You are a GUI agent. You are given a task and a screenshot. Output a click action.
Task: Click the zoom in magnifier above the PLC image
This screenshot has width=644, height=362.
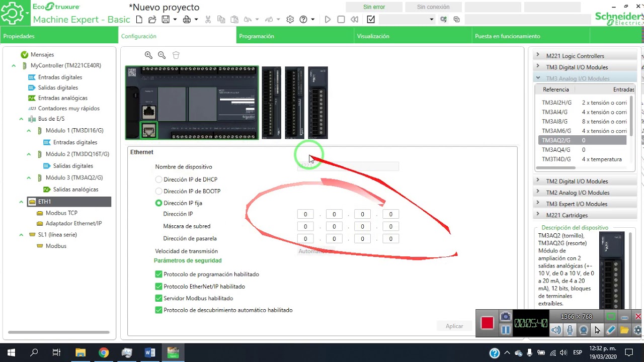(x=148, y=55)
